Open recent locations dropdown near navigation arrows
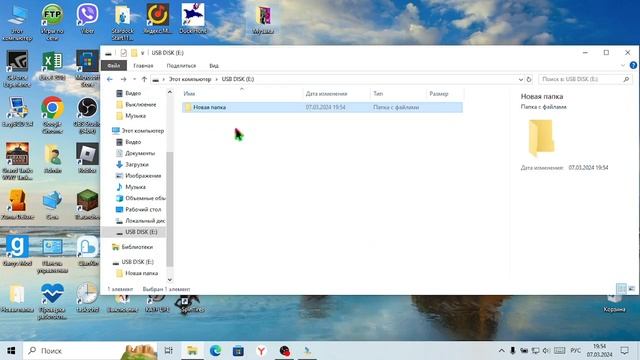This screenshot has width=640, height=360. 134,79
